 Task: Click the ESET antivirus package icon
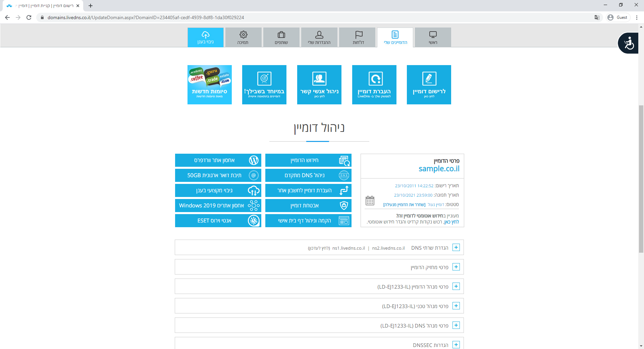(x=254, y=221)
